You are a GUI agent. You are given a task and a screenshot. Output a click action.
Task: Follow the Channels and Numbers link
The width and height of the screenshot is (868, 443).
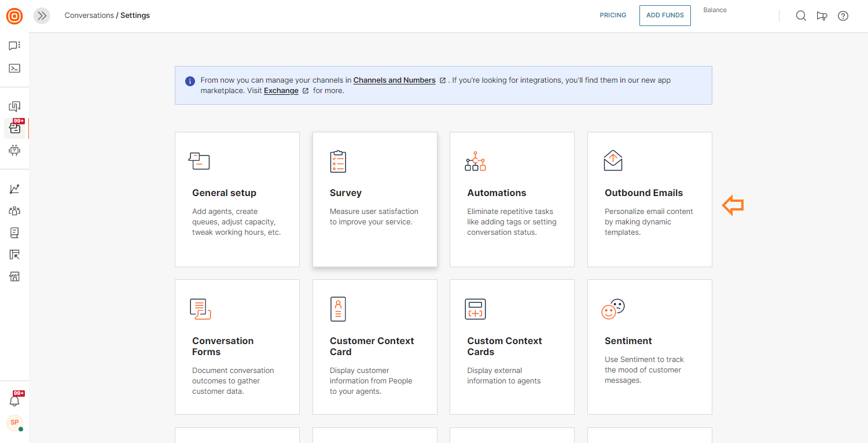pos(394,80)
